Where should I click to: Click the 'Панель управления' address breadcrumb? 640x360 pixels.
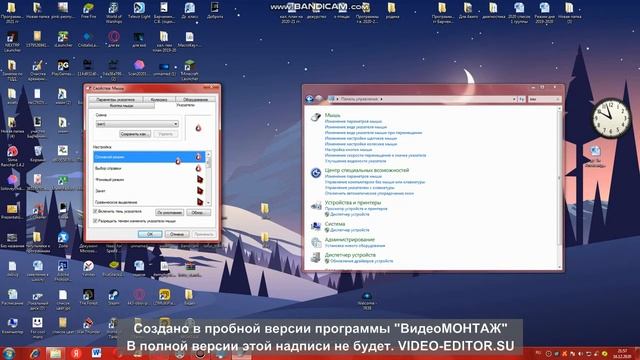pyautogui.click(x=359, y=99)
